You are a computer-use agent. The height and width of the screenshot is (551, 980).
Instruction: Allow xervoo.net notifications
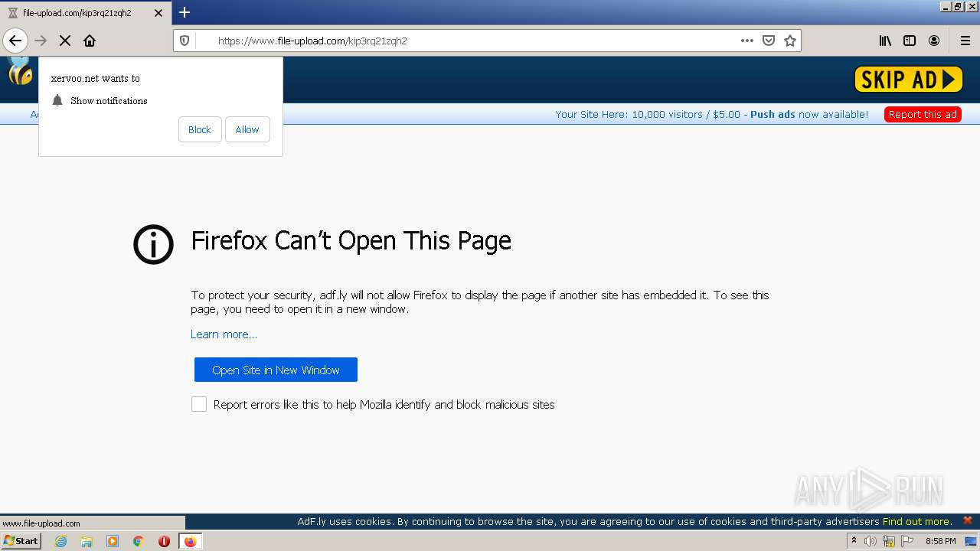[x=247, y=129]
